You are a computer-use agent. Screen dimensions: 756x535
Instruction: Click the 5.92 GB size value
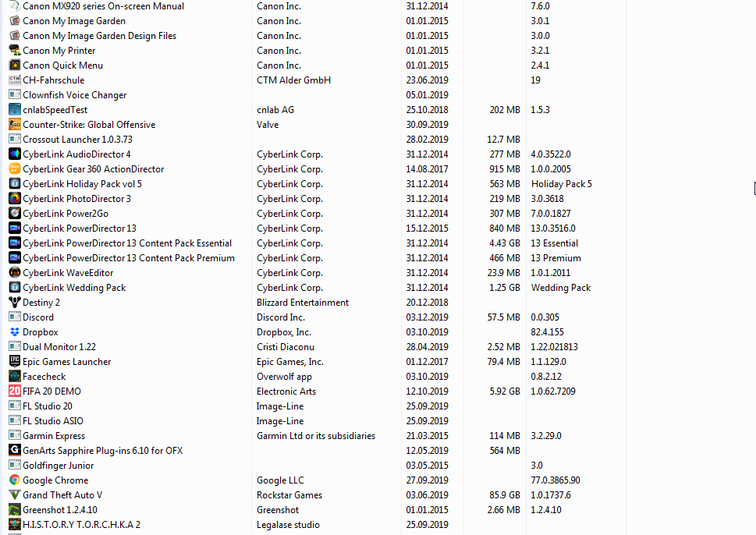point(505,391)
